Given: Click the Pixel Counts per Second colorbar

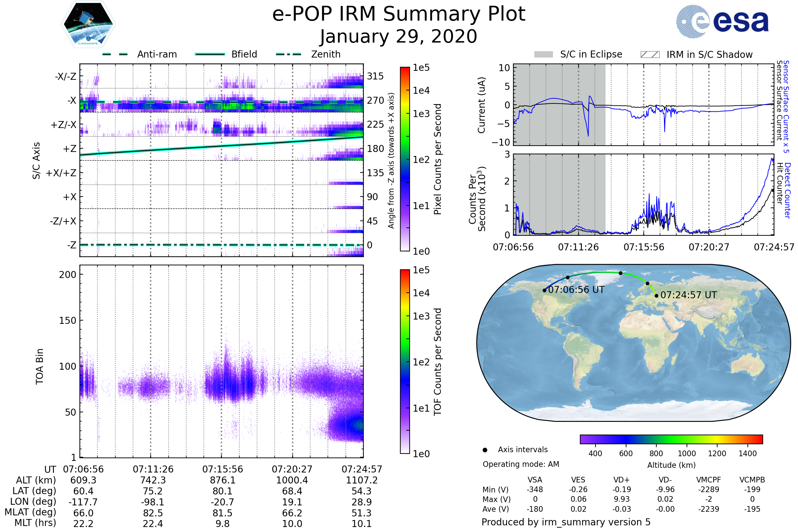Looking at the screenshot, I should click(x=405, y=159).
